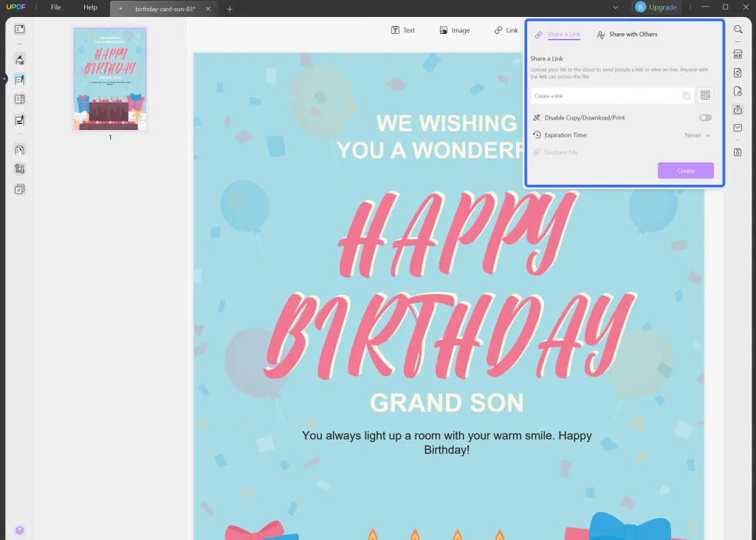
Task: Switch to the Share with Others tab
Action: coord(627,34)
